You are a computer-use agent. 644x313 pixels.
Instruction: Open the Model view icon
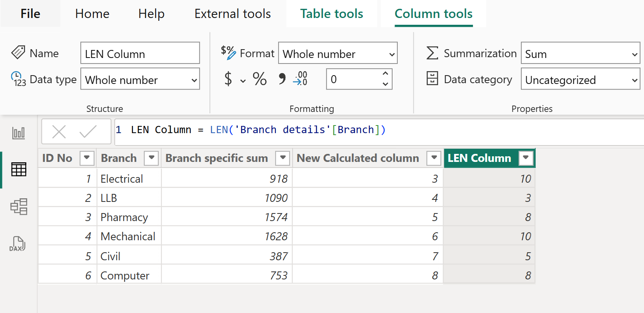pos(18,207)
